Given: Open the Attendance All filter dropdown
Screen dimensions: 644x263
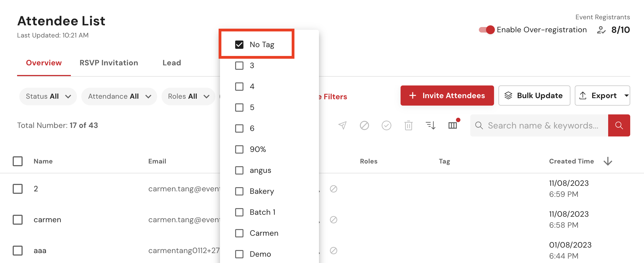Looking at the screenshot, I should (119, 96).
